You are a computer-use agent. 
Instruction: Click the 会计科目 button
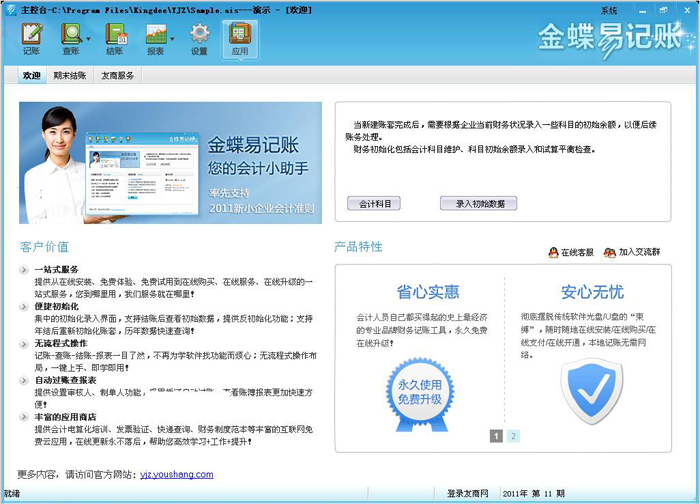pyautogui.click(x=374, y=204)
